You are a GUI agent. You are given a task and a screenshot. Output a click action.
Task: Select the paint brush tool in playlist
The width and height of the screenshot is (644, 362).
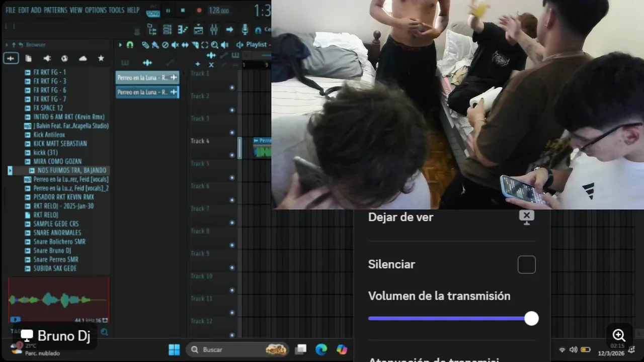coord(155,45)
